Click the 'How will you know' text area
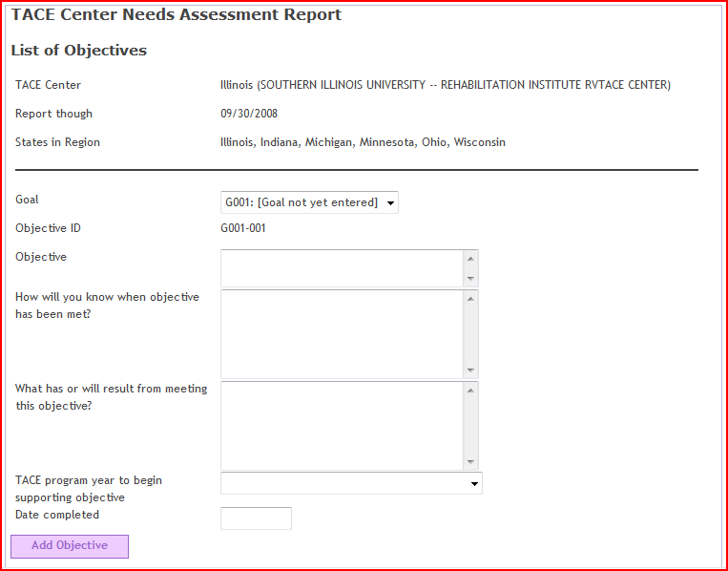This screenshot has height=571, width=728. click(x=343, y=334)
